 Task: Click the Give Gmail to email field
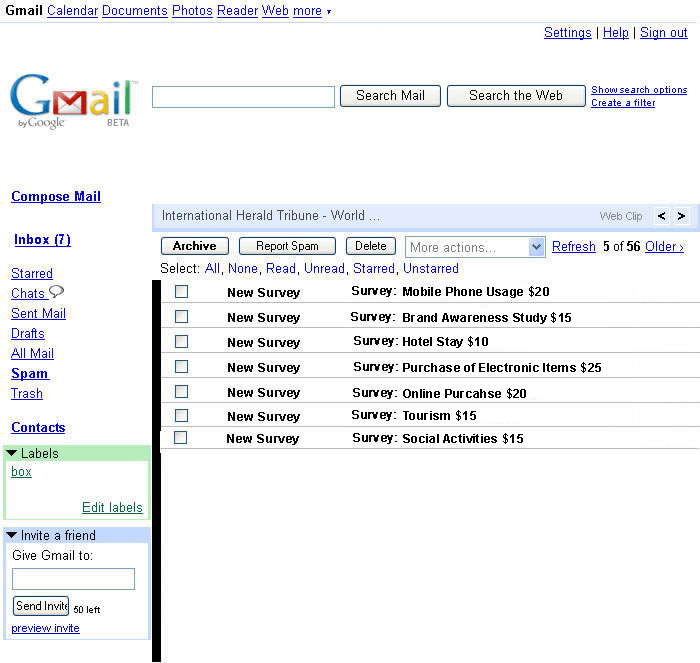pyautogui.click(x=73, y=579)
